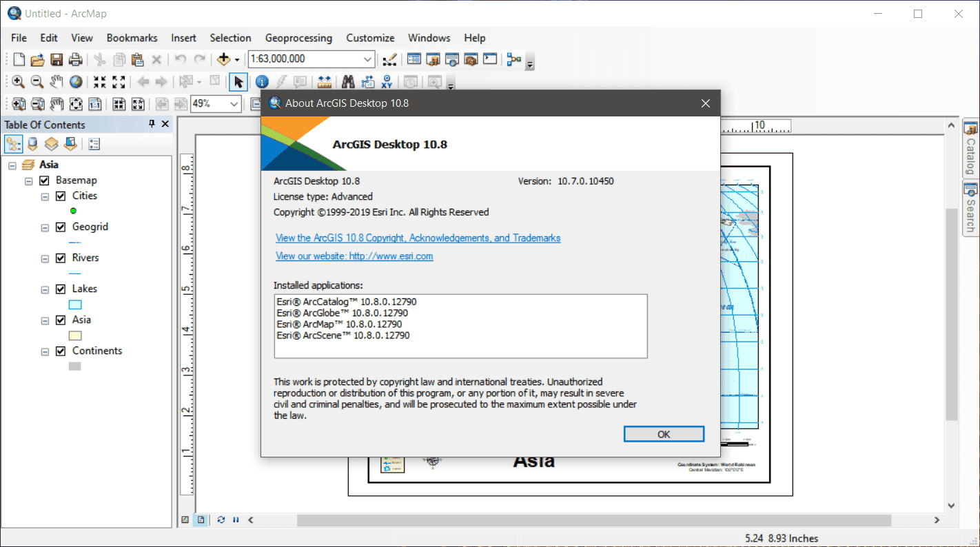List By Source in Table Of Contents
Screen dimensions: 980x547
[x=32, y=144]
